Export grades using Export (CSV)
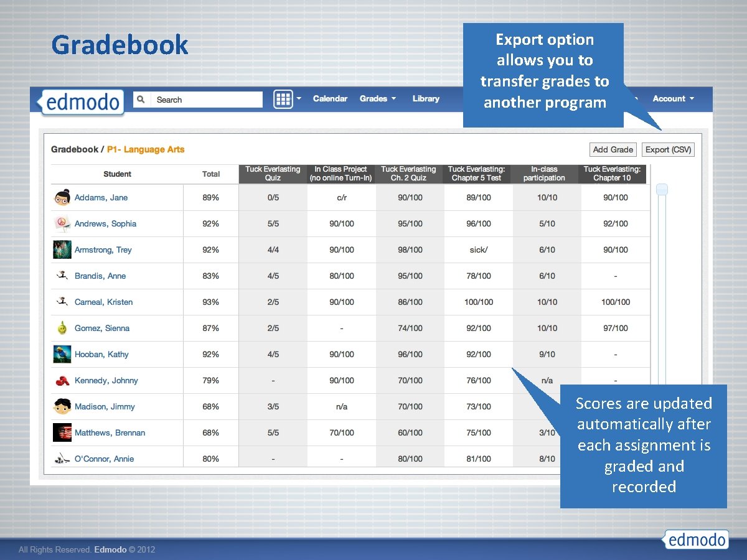This screenshot has width=747, height=560. click(x=668, y=149)
